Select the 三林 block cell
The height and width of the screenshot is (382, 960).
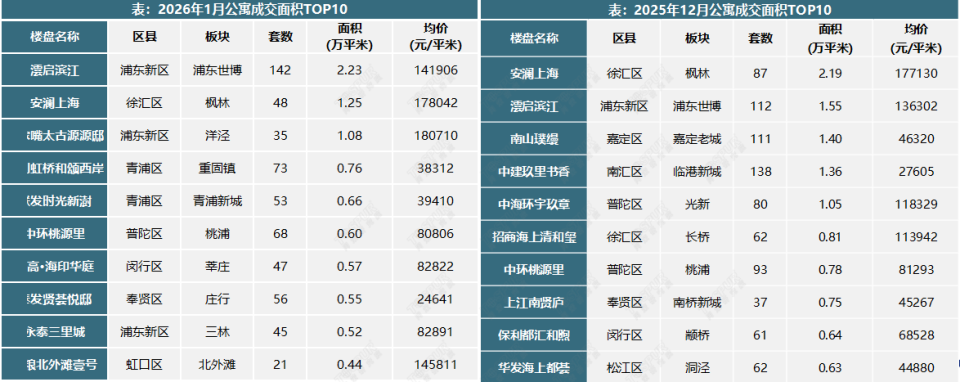click(x=217, y=332)
